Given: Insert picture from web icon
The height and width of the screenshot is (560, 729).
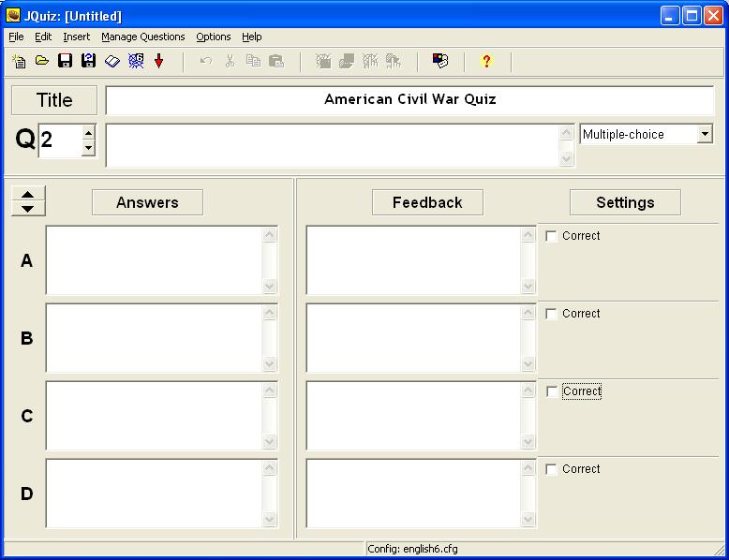Looking at the screenshot, I should click(x=323, y=61).
